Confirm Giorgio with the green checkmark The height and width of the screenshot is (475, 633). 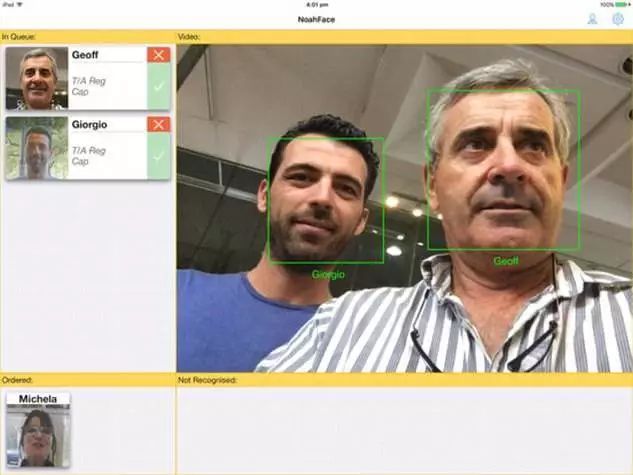coord(158,156)
